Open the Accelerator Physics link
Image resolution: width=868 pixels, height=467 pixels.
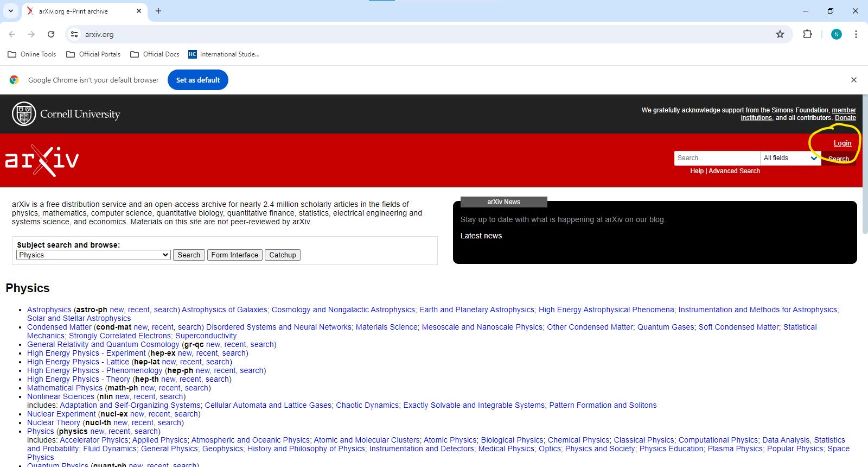94,440
